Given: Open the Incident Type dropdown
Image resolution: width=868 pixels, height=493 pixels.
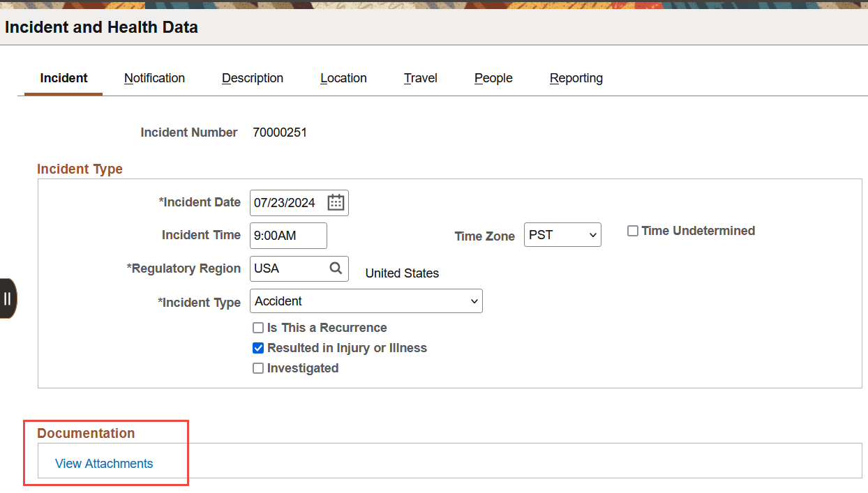Looking at the screenshot, I should pos(366,301).
